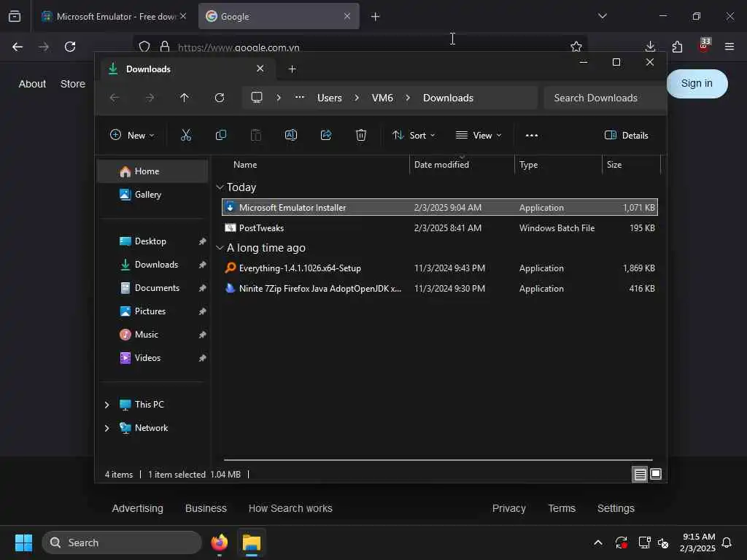This screenshot has width=747, height=560.
Task: Open Privacy footer link on Google
Action: pyautogui.click(x=508, y=508)
